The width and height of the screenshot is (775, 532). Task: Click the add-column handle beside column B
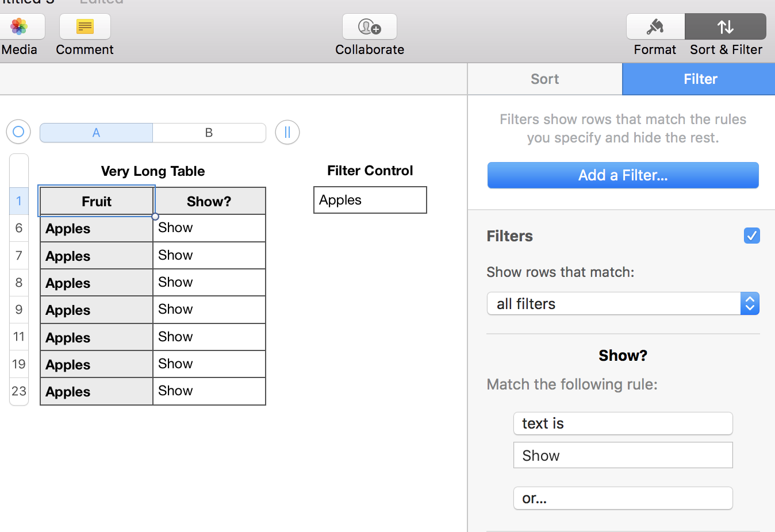(x=287, y=132)
